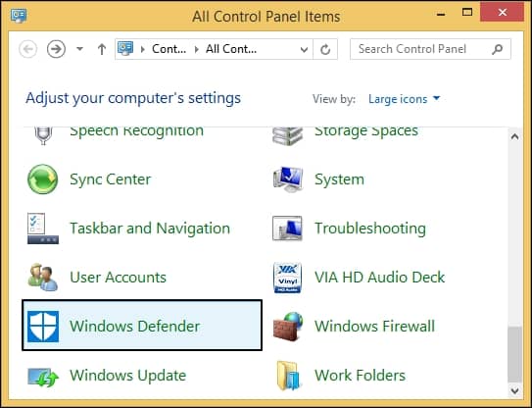Click the Windows Firewall brick wall icon
This screenshot has width=532, height=408.
pyautogui.click(x=288, y=327)
